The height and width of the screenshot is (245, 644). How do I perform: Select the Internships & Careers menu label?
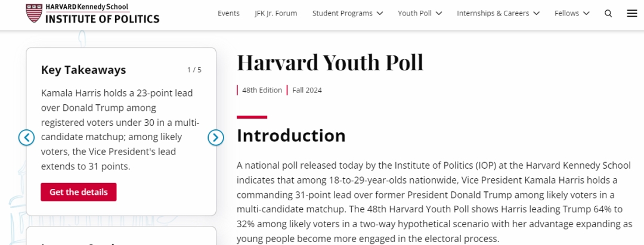click(493, 13)
